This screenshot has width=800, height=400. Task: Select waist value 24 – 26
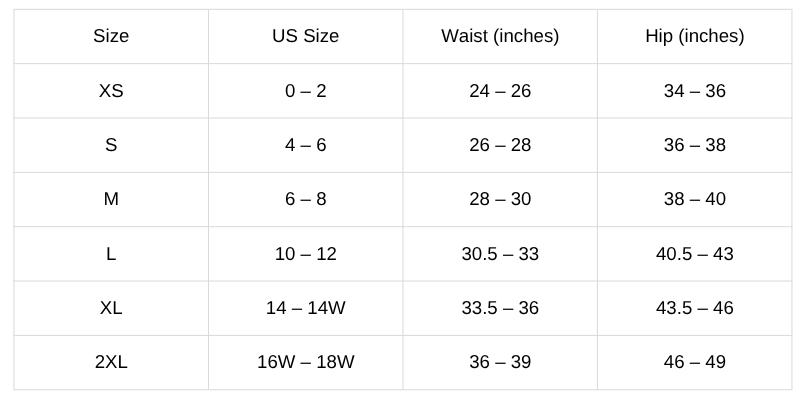[500, 91]
